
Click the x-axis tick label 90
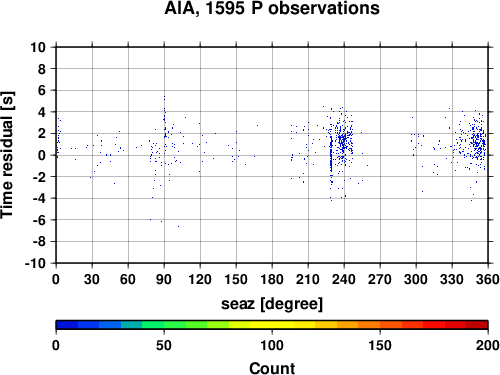tap(164, 279)
